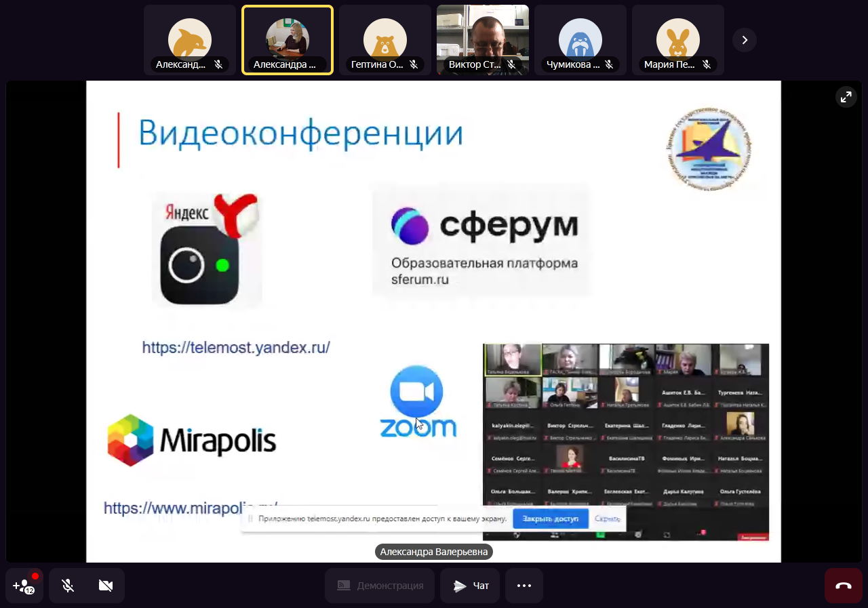Click the Yandex Telemost camera logo
This screenshot has width=868, height=608.
206,249
